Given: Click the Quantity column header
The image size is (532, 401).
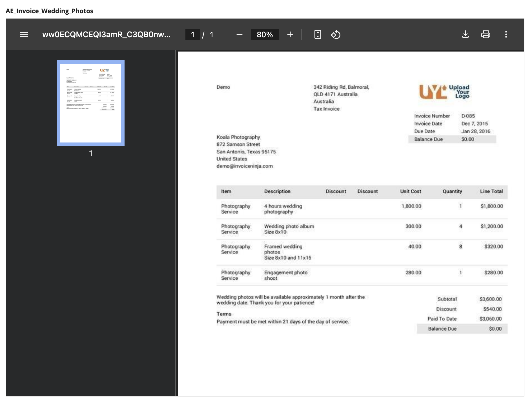Looking at the screenshot, I should 452,191.
